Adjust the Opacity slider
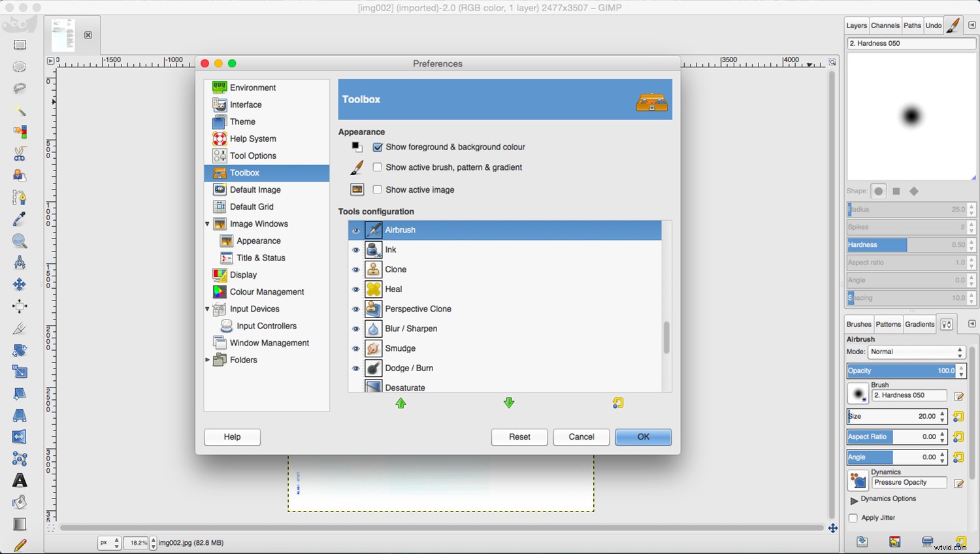This screenshot has width=980, height=554. coord(902,370)
